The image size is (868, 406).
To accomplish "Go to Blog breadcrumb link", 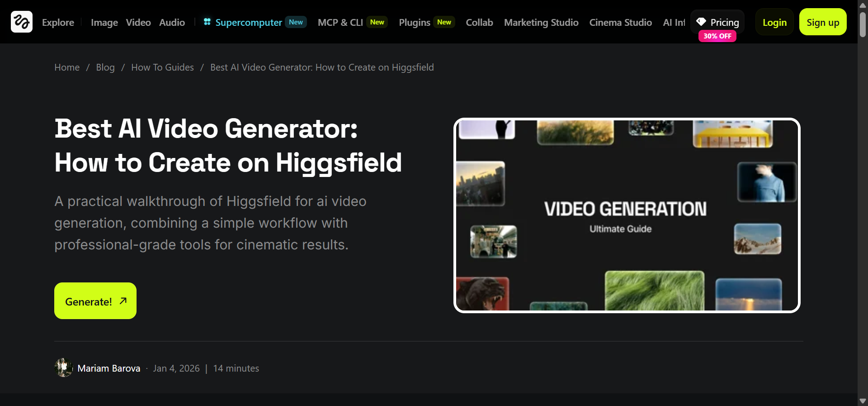I will click(105, 67).
